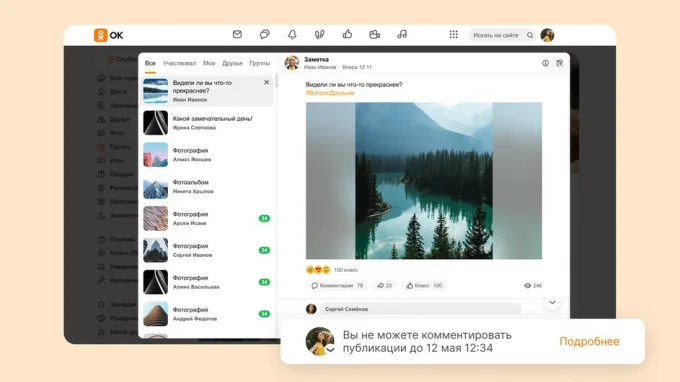Close the 'Видели ли вы что-то прекраснее?' discussion
Viewport: 680px width, 382px height.
click(x=267, y=82)
